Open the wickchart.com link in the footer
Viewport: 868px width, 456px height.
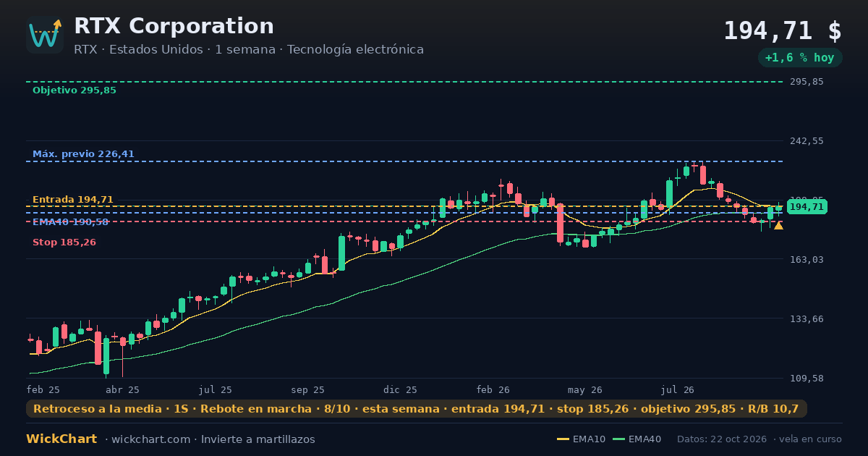coord(153,439)
